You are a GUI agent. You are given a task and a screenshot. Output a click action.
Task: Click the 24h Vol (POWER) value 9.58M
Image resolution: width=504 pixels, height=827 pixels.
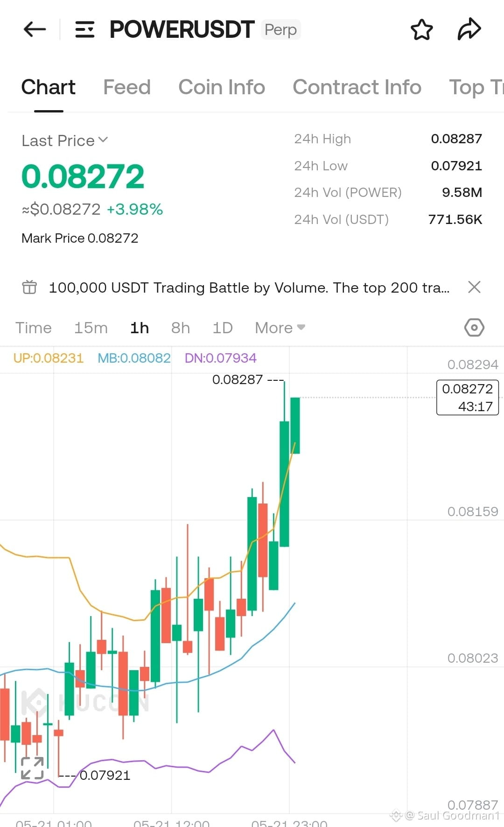[x=462, y=192]
